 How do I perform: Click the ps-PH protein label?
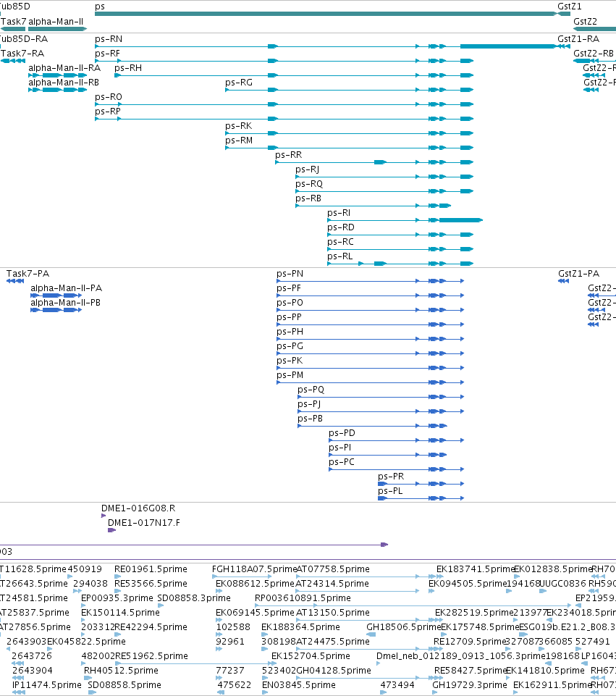click(290, 332)
